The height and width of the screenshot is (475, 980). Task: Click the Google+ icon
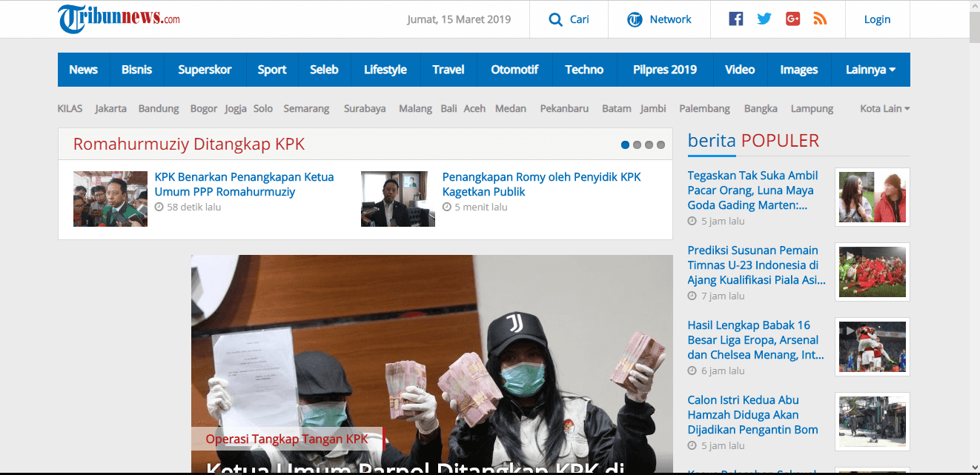click(x=792, y=19)
